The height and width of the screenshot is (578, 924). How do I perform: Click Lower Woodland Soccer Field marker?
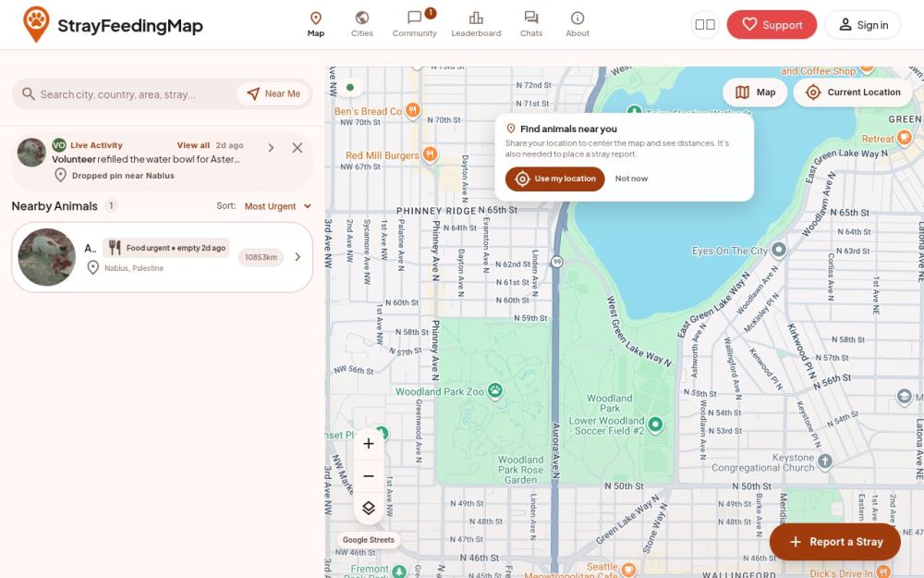coord(655,424)
